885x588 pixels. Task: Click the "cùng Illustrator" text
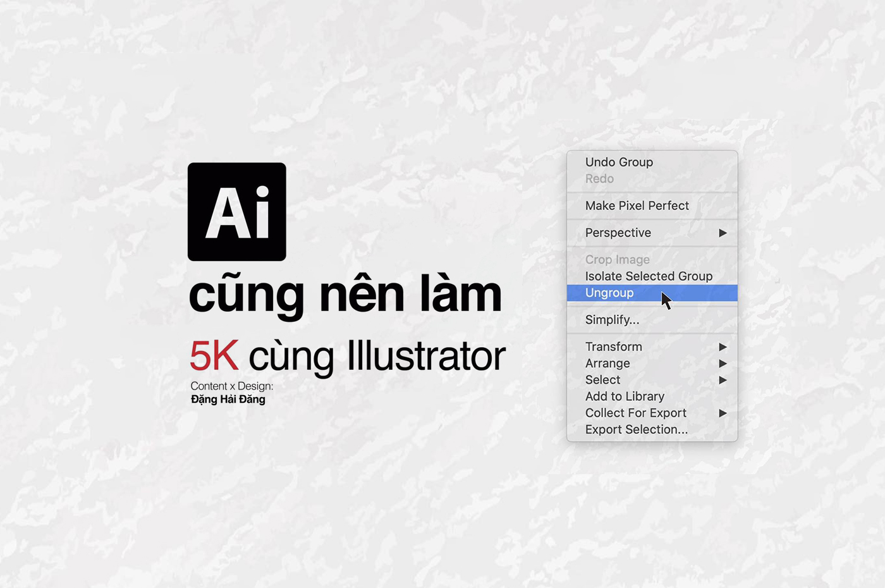click(377, 356)
